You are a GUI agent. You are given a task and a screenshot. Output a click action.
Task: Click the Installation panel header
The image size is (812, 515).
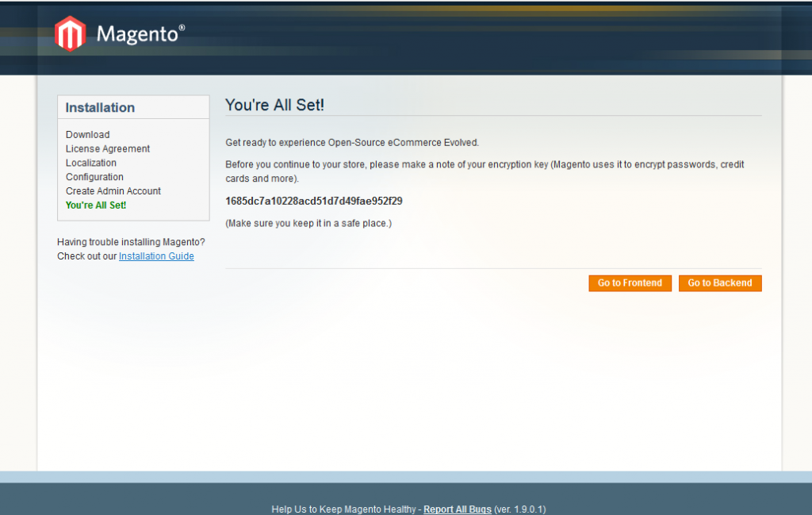click(x=99, y=107)
